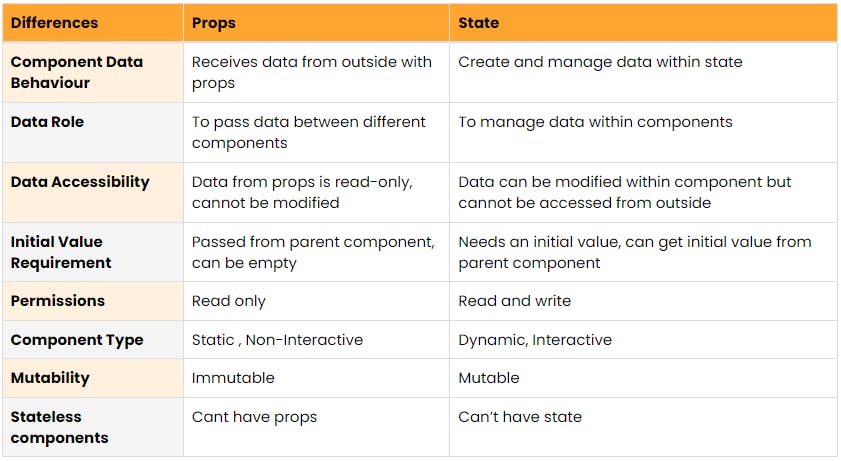Select the Data Role row label
Screen dimensions: 841x461
(47, 122)
